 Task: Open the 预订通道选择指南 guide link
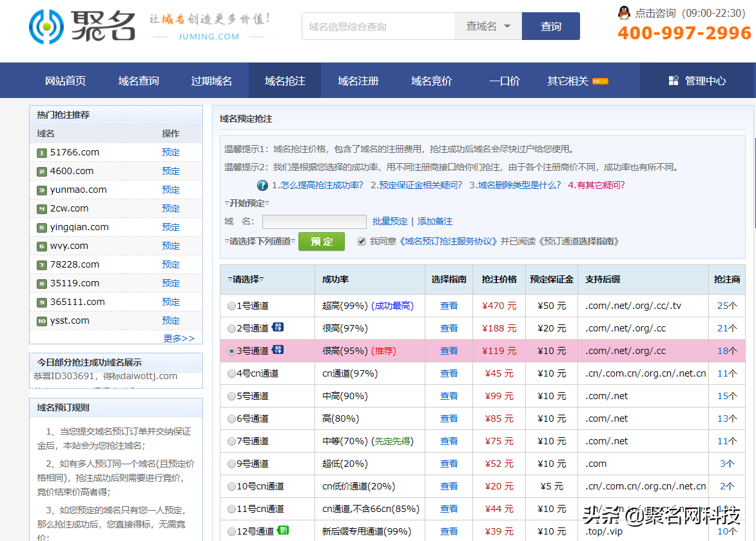point(578,241)
